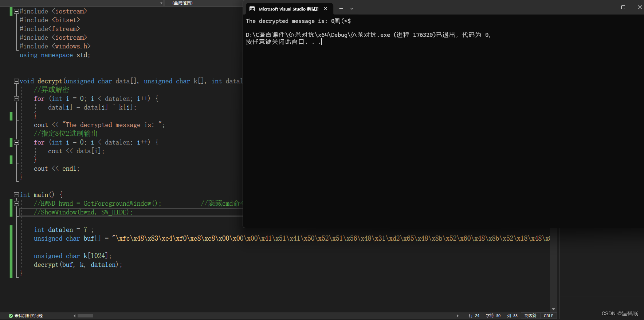Click the console exit path line with 176320
Viewport: 644px width, 320px height.
(x=369, y=35)
